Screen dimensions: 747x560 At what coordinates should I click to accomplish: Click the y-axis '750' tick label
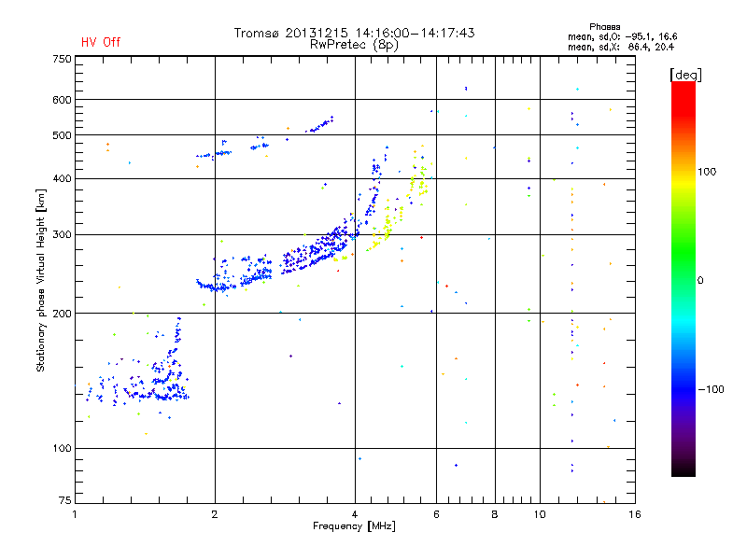coord(62,59)
